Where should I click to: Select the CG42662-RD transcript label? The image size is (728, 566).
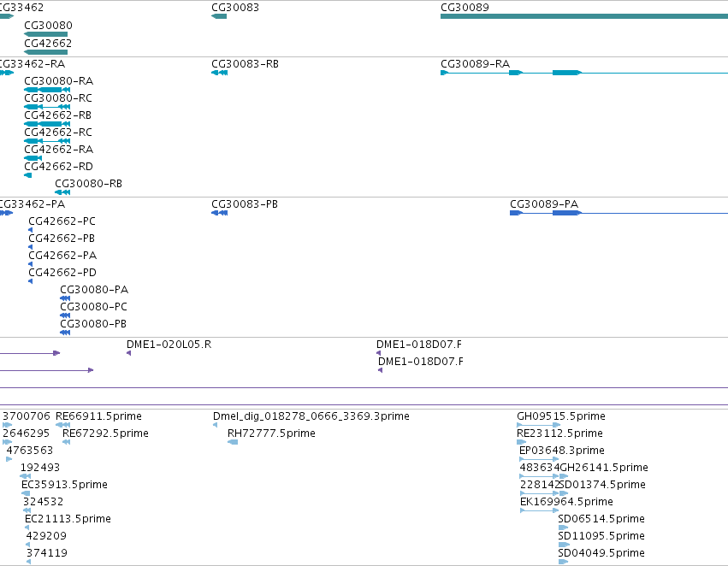[58, 167]
